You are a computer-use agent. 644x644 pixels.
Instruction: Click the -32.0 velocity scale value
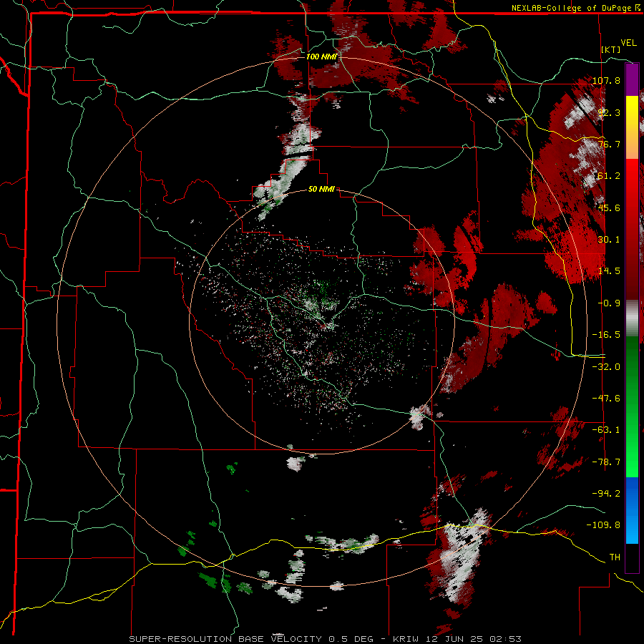point(606,366)
